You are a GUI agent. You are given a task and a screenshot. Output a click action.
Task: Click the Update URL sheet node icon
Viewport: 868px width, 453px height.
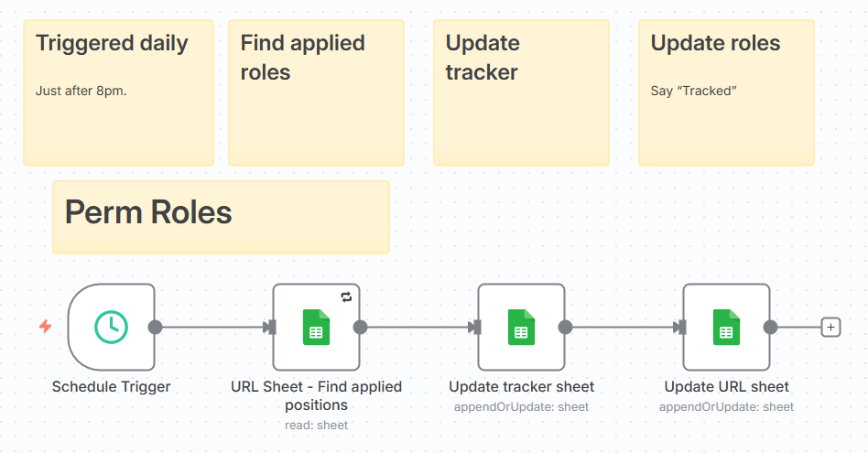[x=727, y=327]
